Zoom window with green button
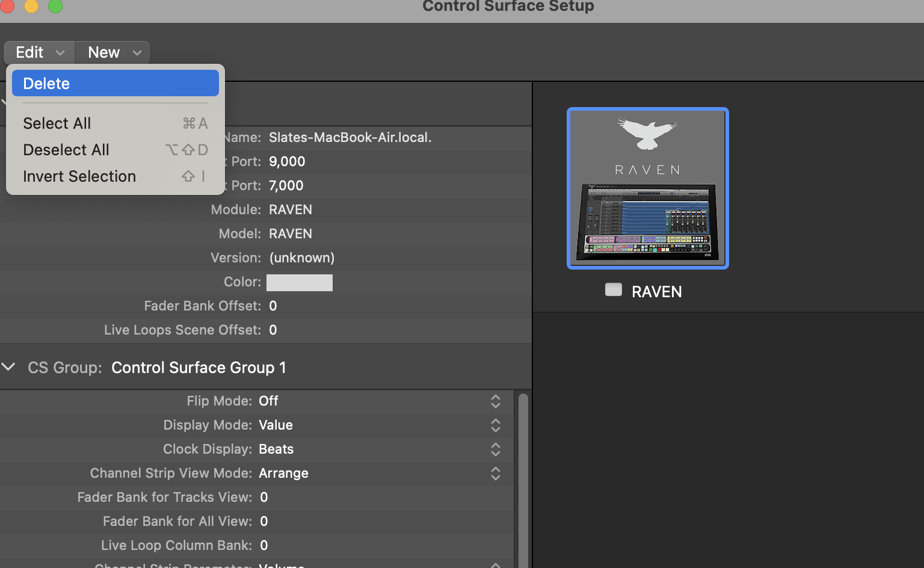The height and width of the screenshot is (568, 924). (55, 5)
